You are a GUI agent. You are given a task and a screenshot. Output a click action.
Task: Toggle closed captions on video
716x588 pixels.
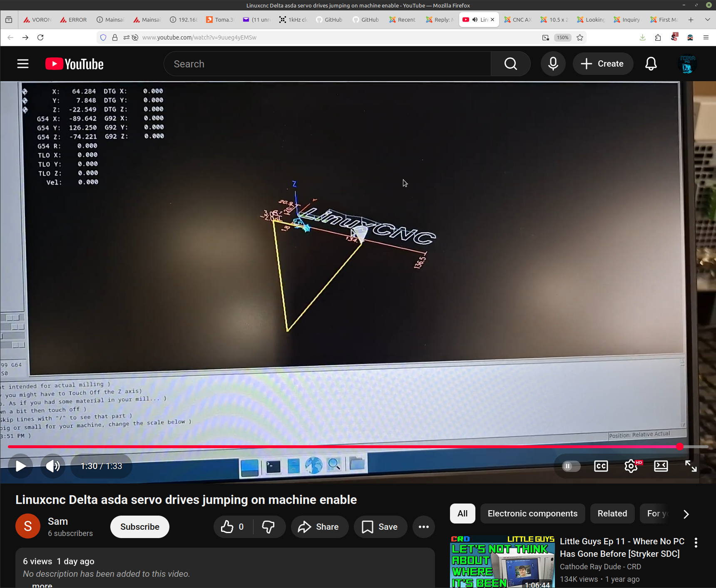pyautogui.click(x=601, y=466)
